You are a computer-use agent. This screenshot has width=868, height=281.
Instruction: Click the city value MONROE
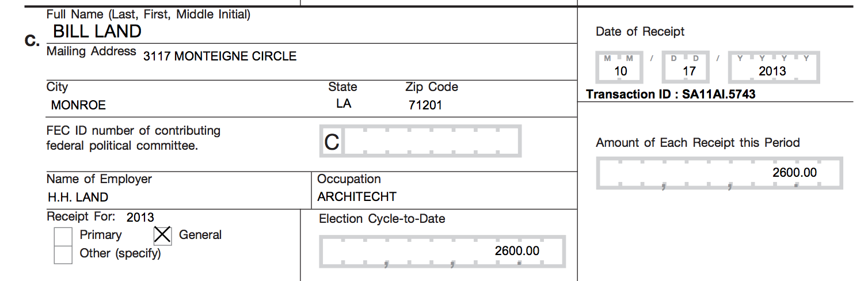[78, 105]
